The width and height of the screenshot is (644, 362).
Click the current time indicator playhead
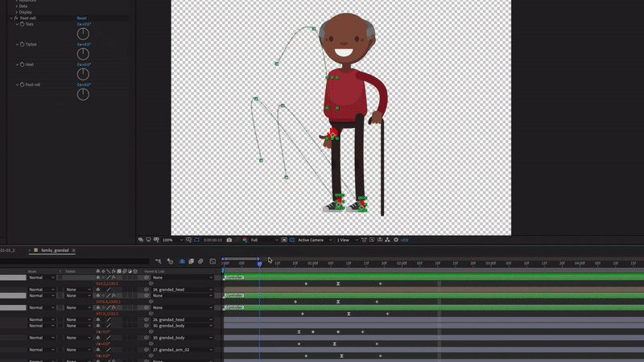(x=259, y=264)
